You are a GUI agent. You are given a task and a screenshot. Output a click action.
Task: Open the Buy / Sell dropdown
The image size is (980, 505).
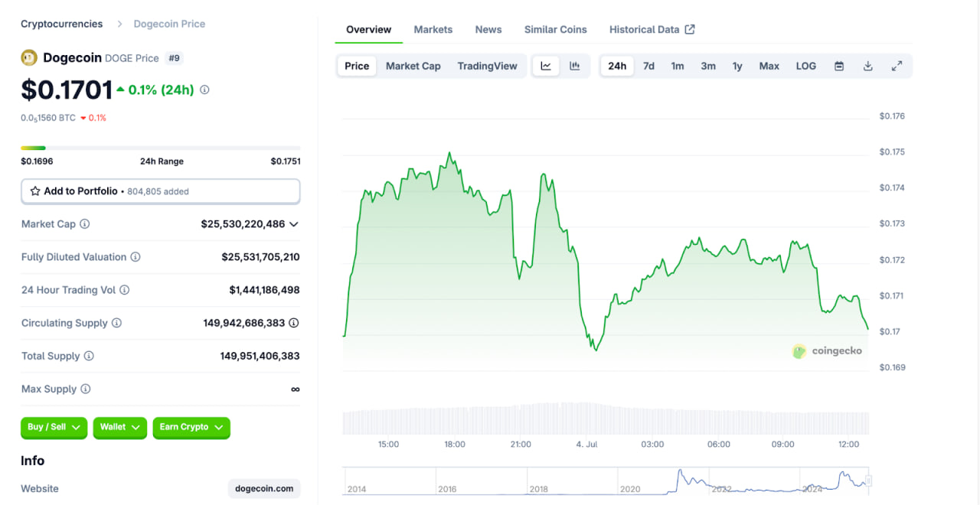54,427
